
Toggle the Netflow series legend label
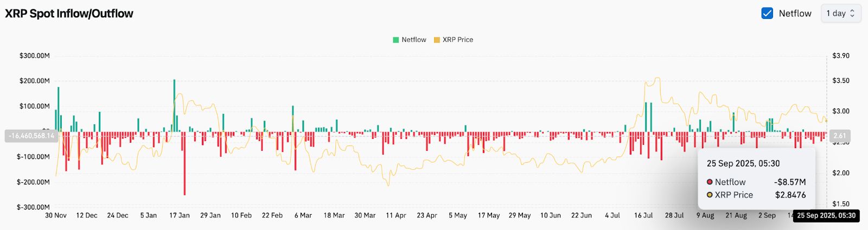(414, 40)
